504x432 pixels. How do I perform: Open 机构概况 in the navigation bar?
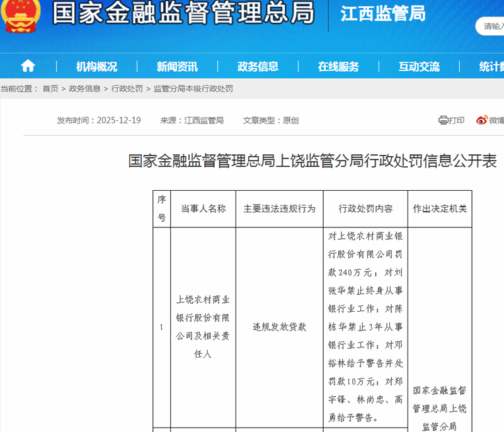click(x=96, y=67)
